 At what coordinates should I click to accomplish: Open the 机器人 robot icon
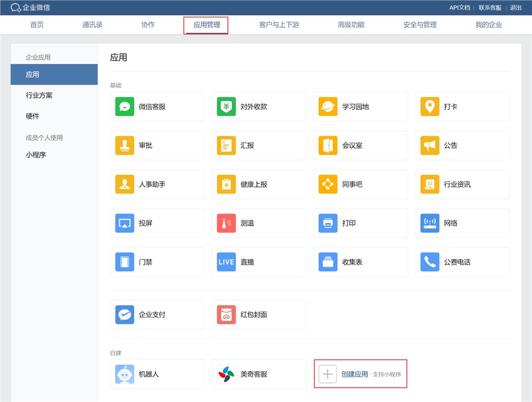coord(124,374)
